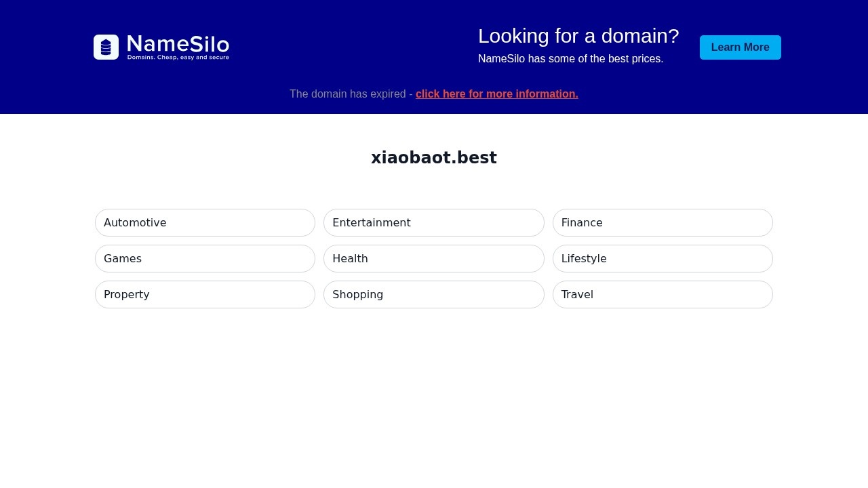Click the 'Domains. Cheap, easy and secure' tagline

[x=178, y=58]
